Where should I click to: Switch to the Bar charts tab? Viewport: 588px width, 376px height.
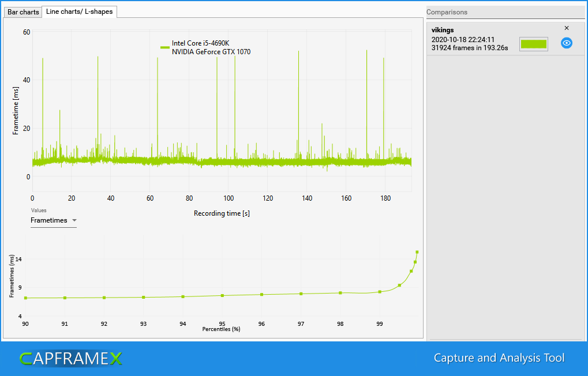click(x=23, y=12)
